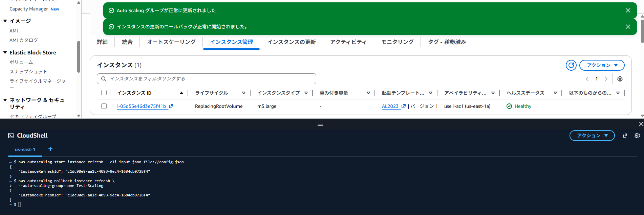This screenshot has width=644, height=215.
Task: Dismiss the Auto Scaling group updated notification
Action: 628,10
